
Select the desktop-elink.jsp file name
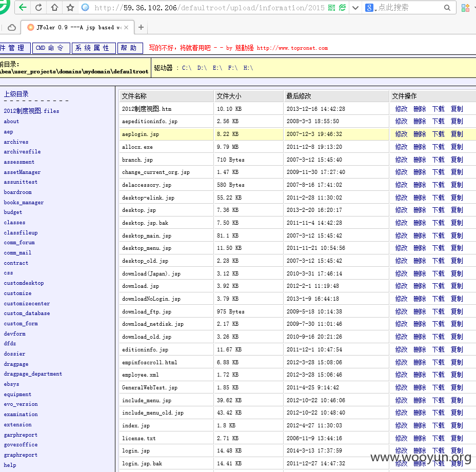[x=148, y=198]
